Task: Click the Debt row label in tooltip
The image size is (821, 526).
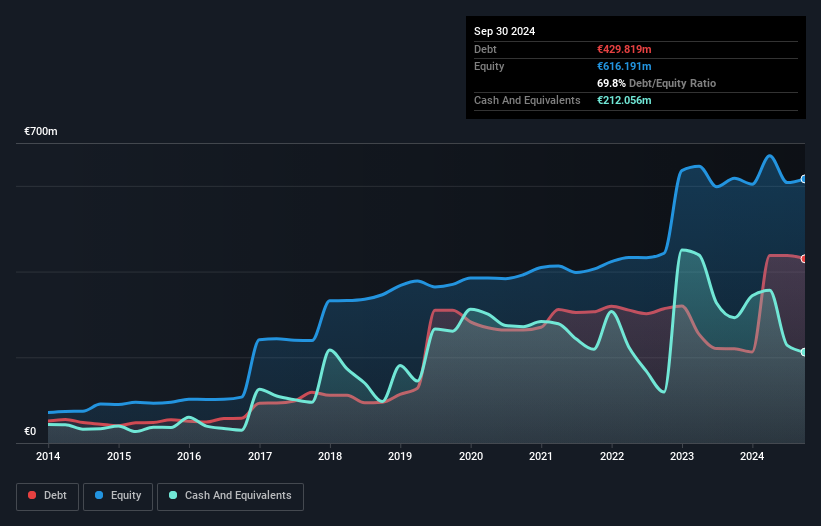Action: click(485, 49)
